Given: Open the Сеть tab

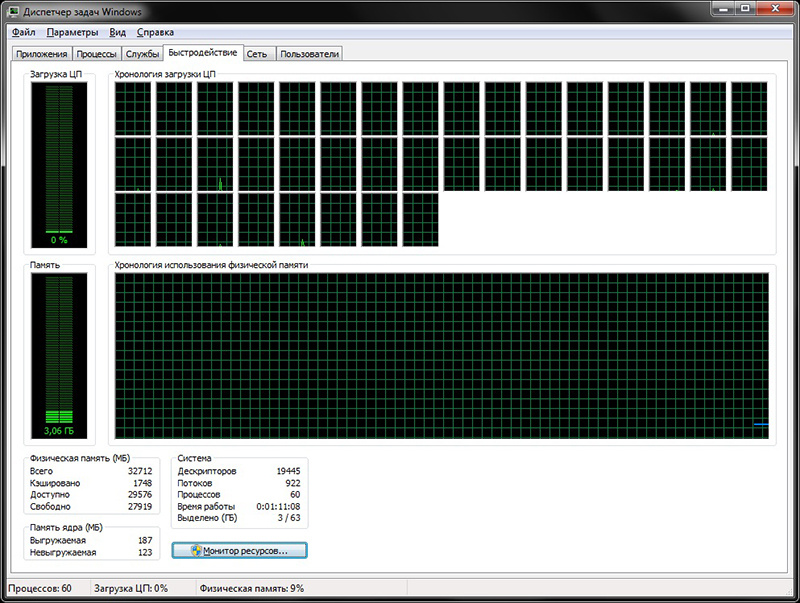Looking at the screenshot, I should tap(257, 54).
